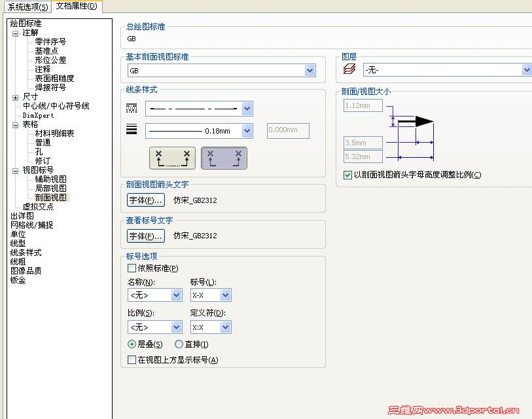The height and width of the screenshot is (419, 532).
Task: Open 线型 settings
Action: [18, 244]
